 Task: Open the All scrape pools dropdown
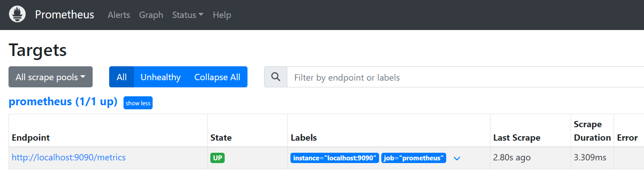[x=51, y=77]
